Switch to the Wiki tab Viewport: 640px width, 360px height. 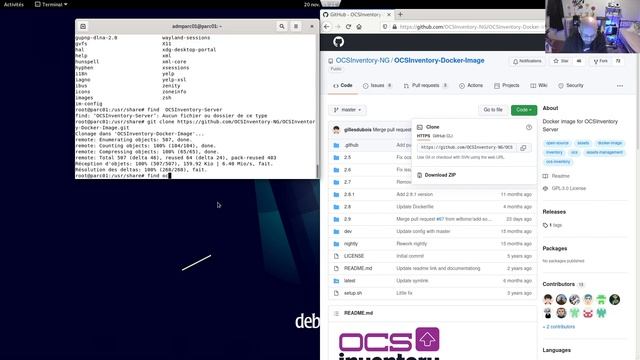[539, 86]
